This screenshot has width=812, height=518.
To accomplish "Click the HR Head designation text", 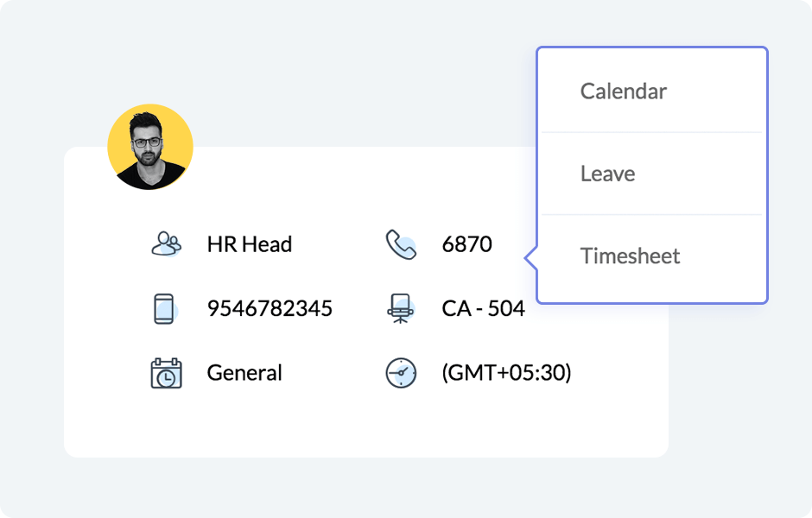I will click(x=250, y=244).
